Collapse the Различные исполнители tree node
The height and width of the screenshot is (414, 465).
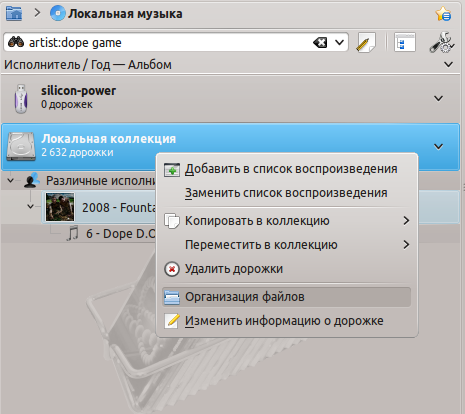pyautogui.click(x=10, y=180)
